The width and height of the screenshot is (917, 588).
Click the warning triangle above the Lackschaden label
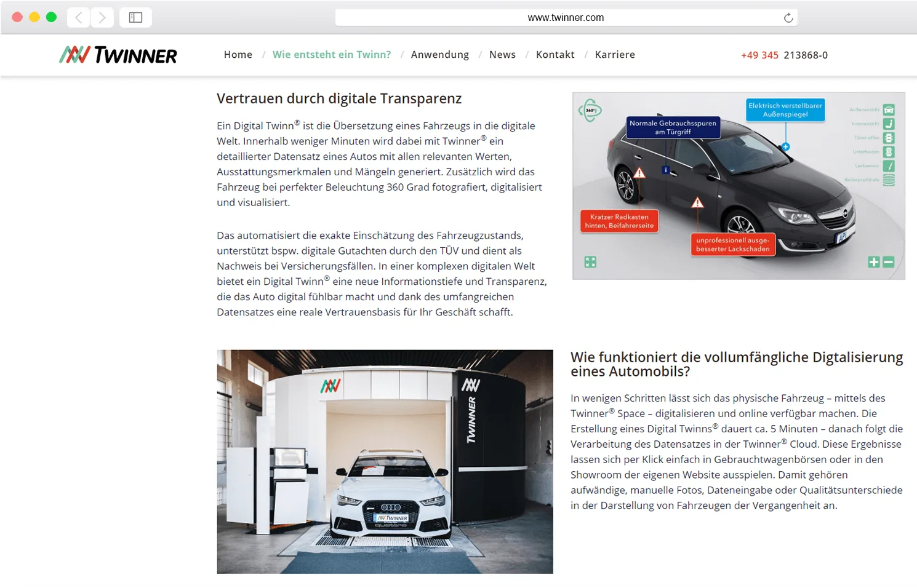click(x=697, y=202)
